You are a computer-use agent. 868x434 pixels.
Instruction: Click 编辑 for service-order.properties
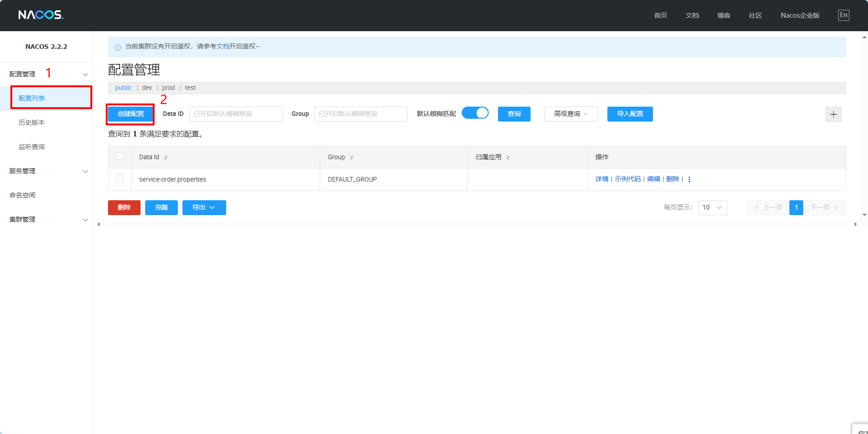(653, 179)
